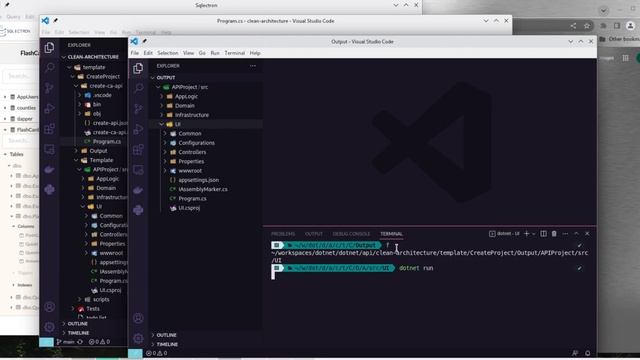This screenshot has width=640, height=360.
Task: Click main branch indicator in clean-architecture status bar
Action: pyautogui.click(x=65, y=342)
